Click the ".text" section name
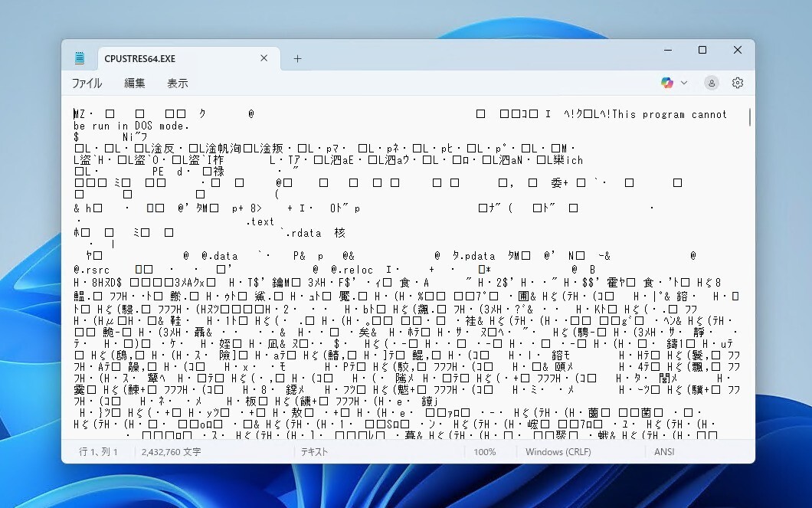 click(260, 221)
